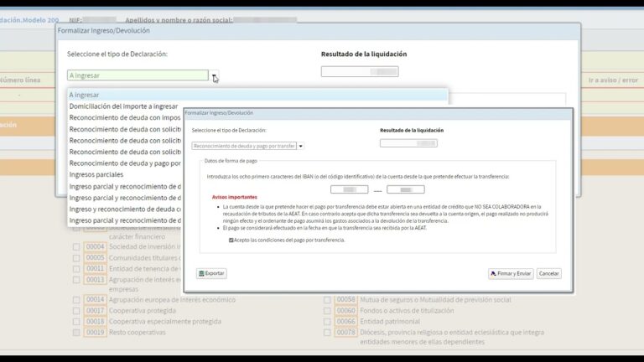This screenshot has height=362, width=644.
Task: Check the 00017 Cooperativa protegida checkbox
Action: (x=76, y=311)
